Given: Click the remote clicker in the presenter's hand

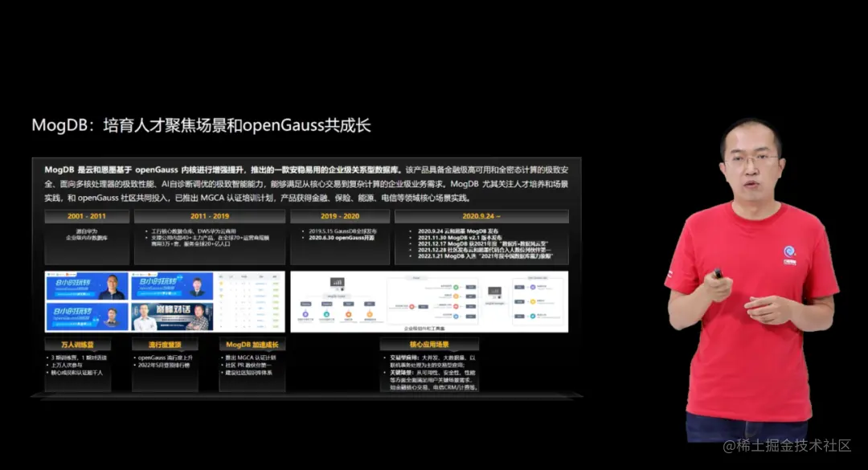Looking at the screenshot, I should point(718,273).
